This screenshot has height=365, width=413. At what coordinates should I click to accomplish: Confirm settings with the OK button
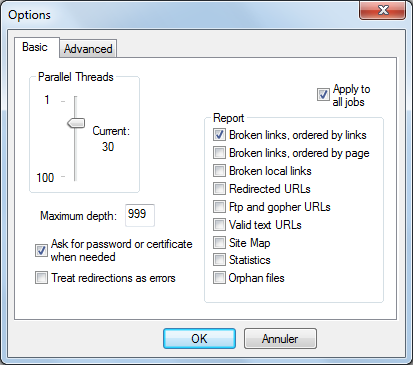point(199,339)
